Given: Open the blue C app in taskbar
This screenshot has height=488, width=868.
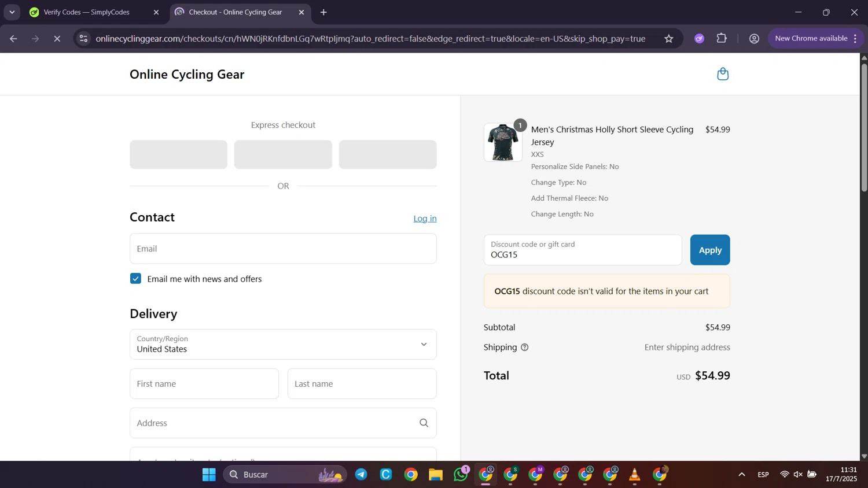Looking at the screenshot, I should (386, 475).
